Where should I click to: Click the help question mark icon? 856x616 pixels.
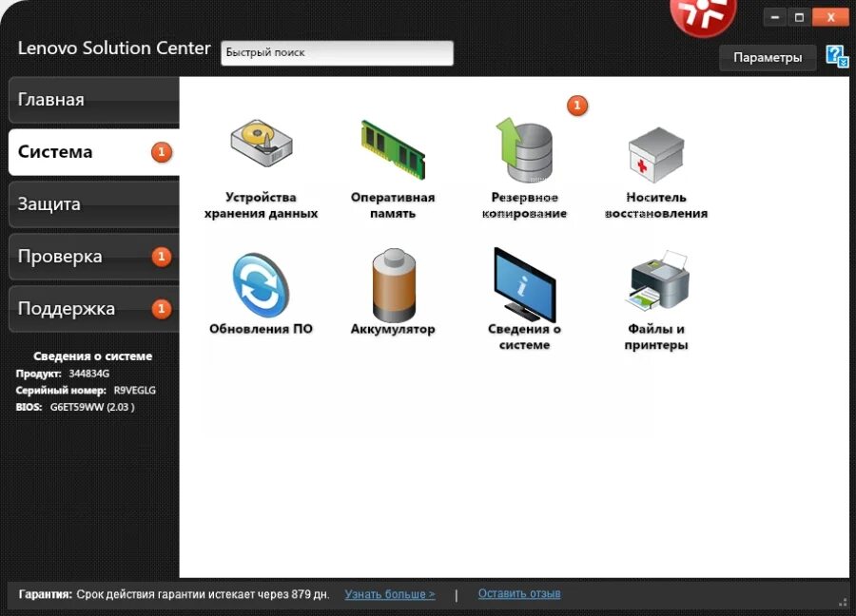pos(837,57)
